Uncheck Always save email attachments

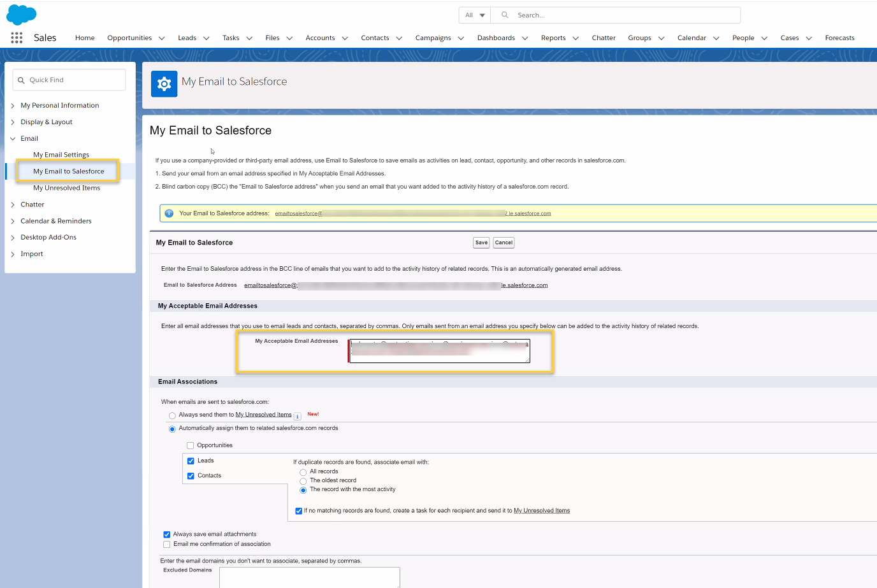167,534
